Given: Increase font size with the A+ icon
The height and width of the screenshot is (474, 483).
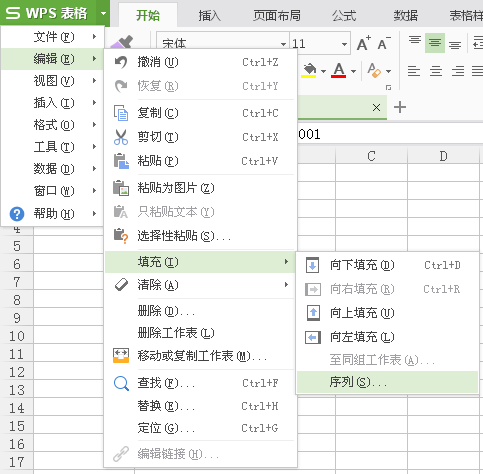Looking at the screenshot, I should [x=364, y=43].
